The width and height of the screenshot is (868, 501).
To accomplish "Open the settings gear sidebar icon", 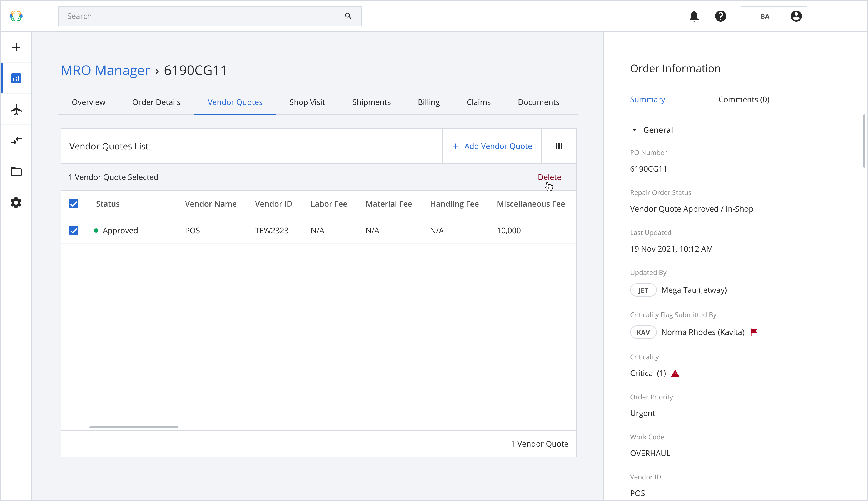I will tap(16, 203).
